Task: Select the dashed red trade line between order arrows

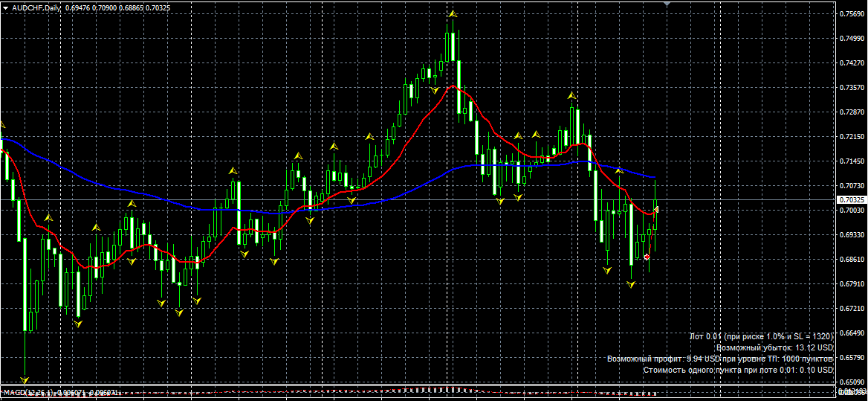Action: coord(652,233)
